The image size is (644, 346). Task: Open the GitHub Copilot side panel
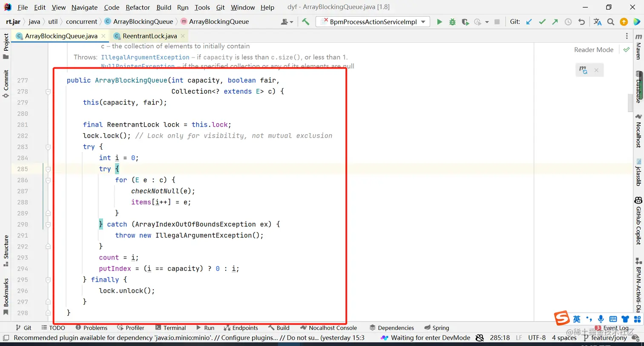point(638,220)
